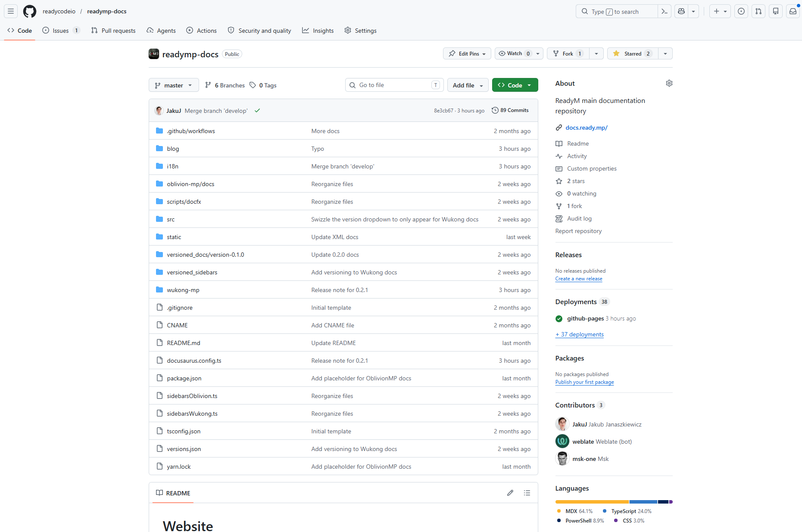Open 89 Commits history
This screenshot has width=802, height=532.
(x=510, y=110)
